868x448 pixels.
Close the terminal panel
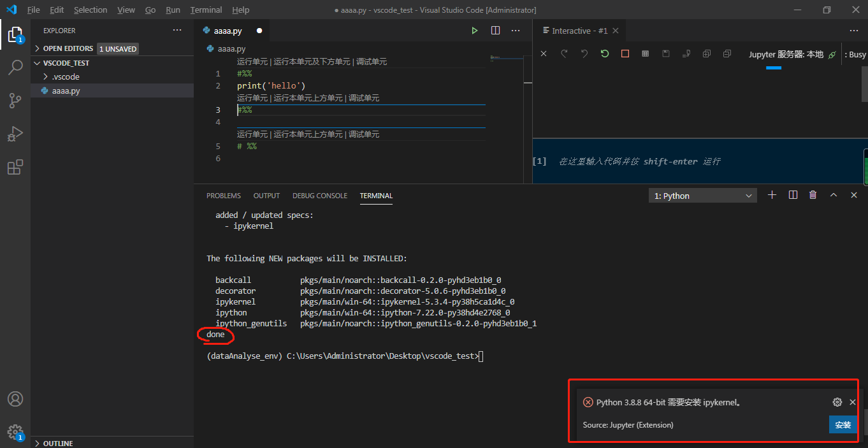tap(854, 195)
